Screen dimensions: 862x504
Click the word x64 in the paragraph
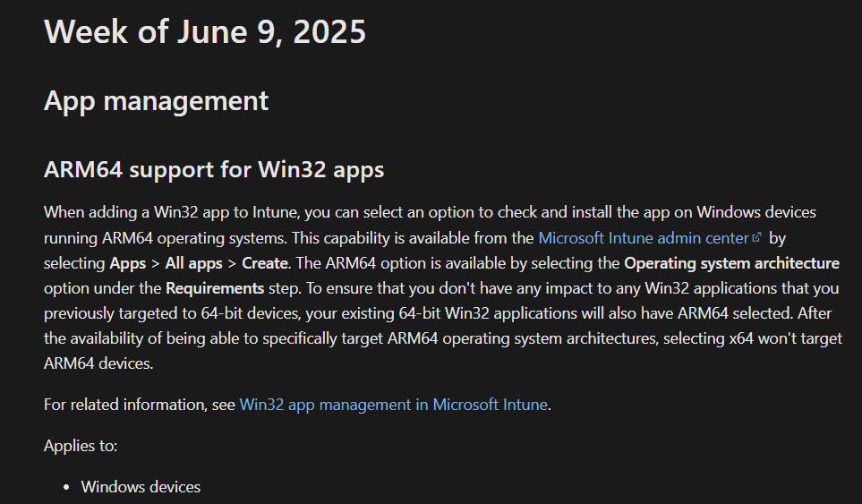741,338
